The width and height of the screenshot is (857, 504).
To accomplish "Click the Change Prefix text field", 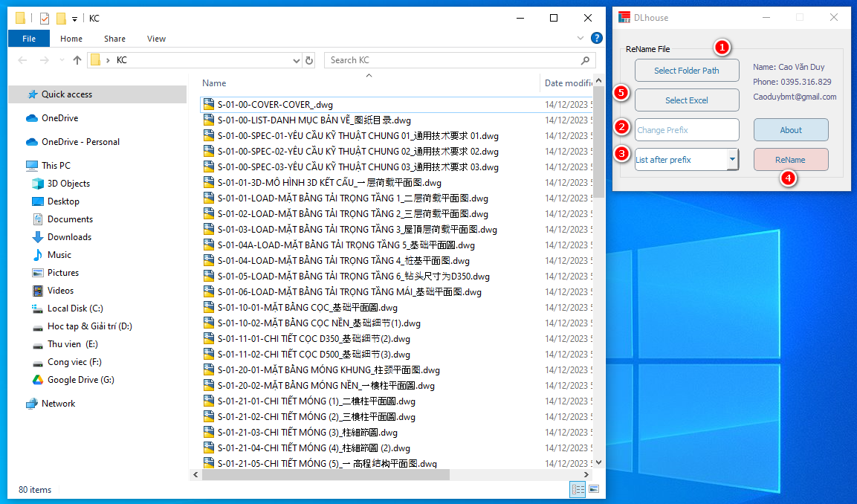I will 686,130.
